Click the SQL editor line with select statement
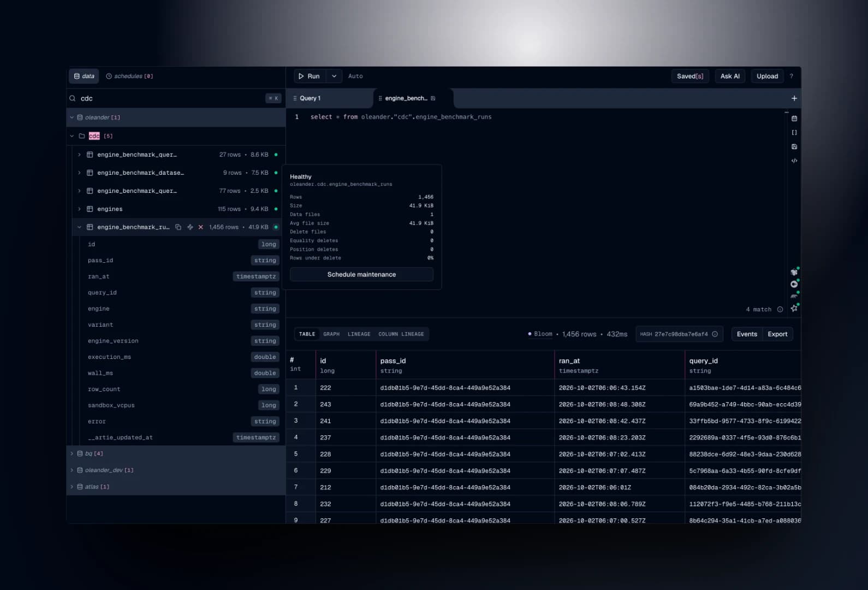Viewport: 868px width, 590px height. pos(401,117)
